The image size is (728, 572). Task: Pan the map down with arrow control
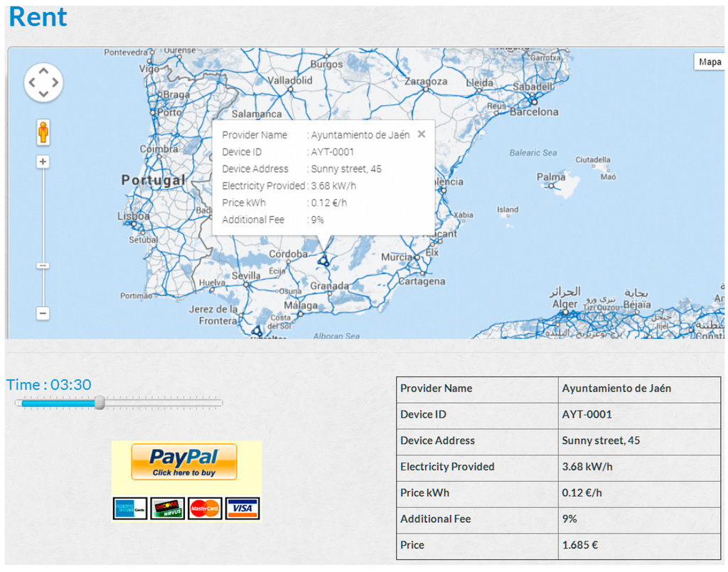(43, 95)
